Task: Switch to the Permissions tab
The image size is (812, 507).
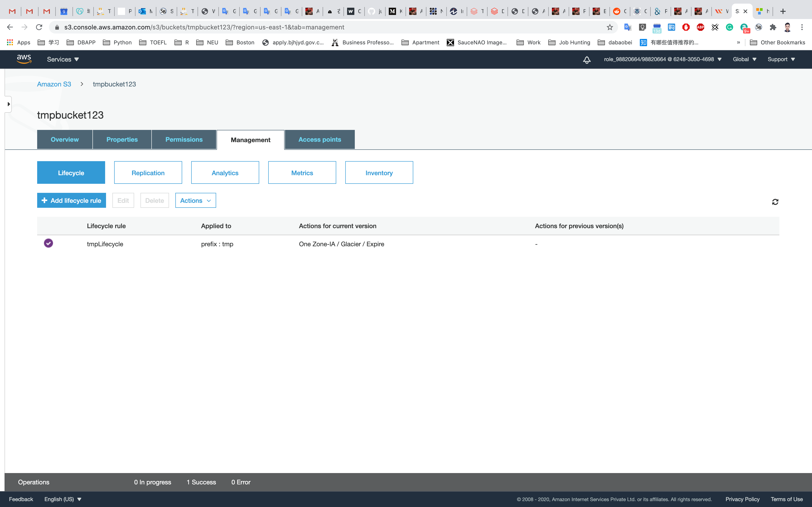Action: [184, 139]
